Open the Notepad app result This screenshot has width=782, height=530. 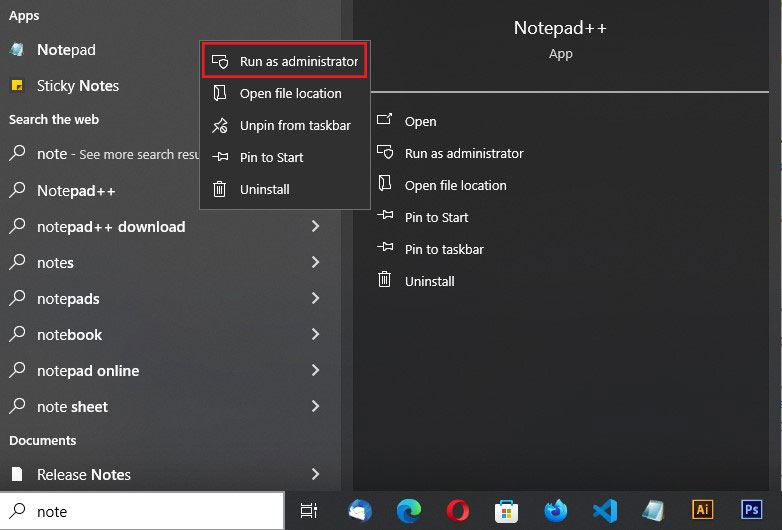point(100,50)
